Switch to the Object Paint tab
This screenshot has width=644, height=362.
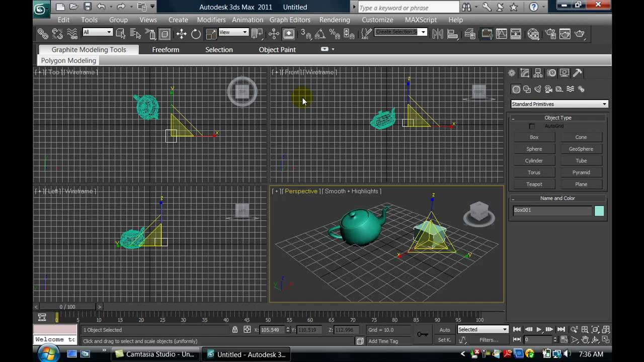277,49
